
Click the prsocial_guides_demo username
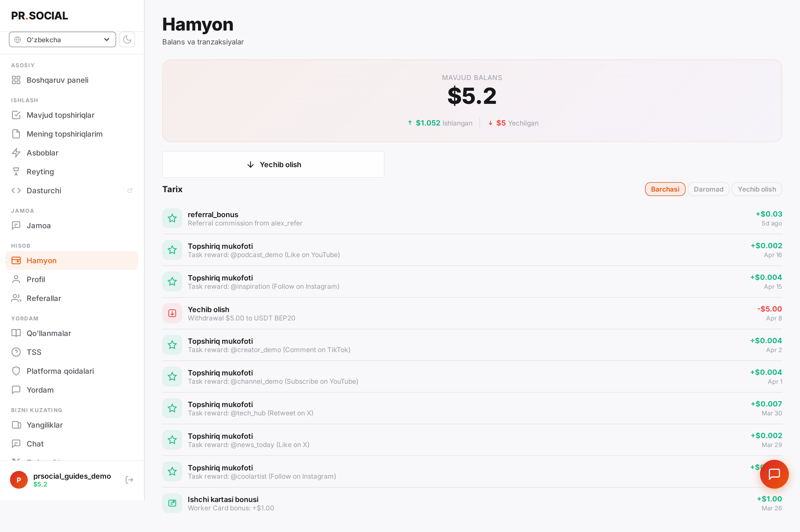click(72, 476)
